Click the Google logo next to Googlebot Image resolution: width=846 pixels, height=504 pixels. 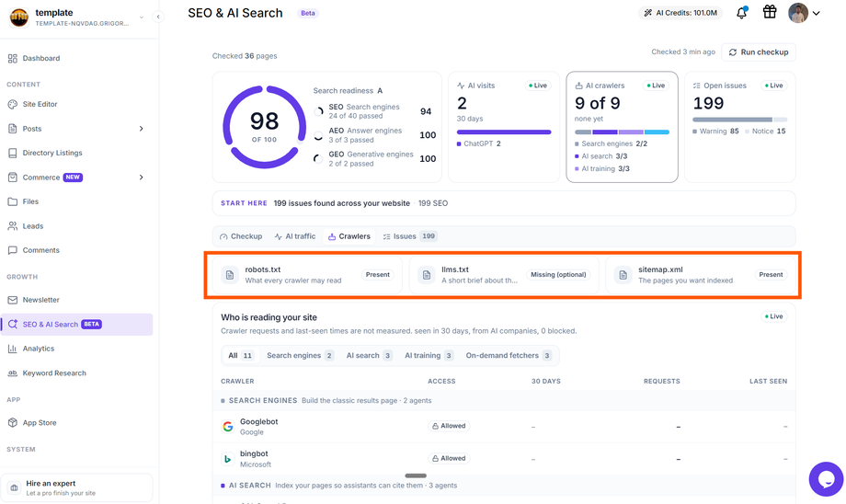228,427
